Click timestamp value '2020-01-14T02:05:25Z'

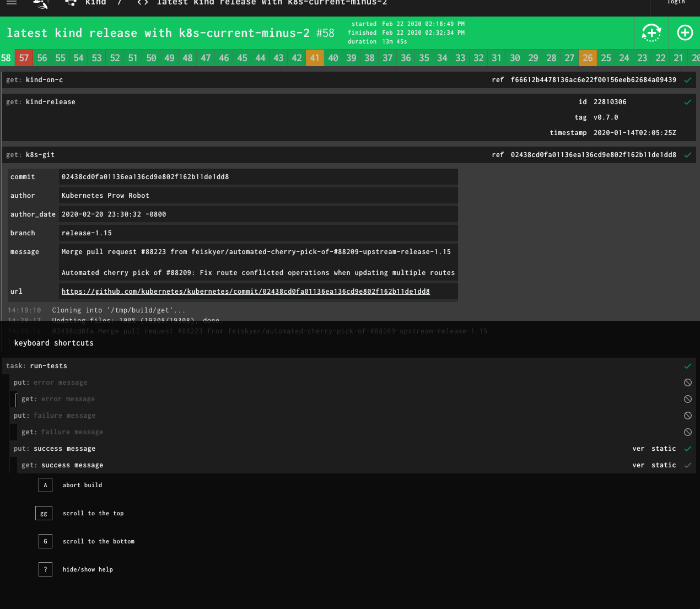pos(634,133)
